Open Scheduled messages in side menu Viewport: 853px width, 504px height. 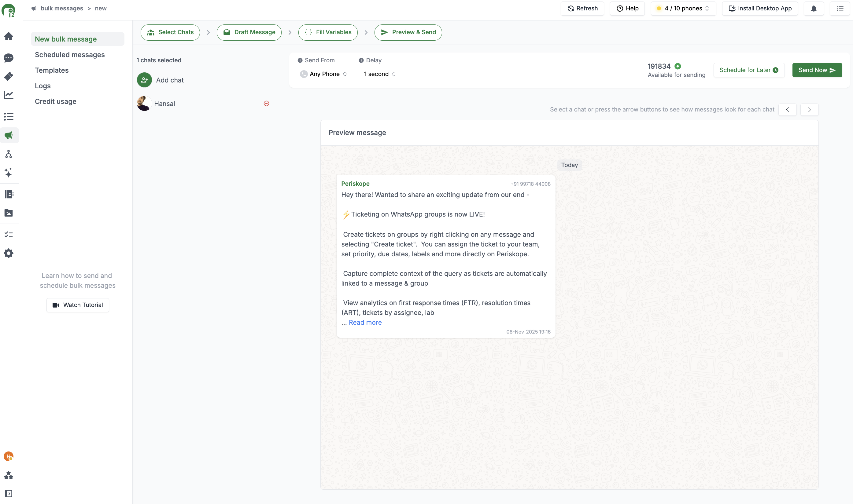coord(70,55)
